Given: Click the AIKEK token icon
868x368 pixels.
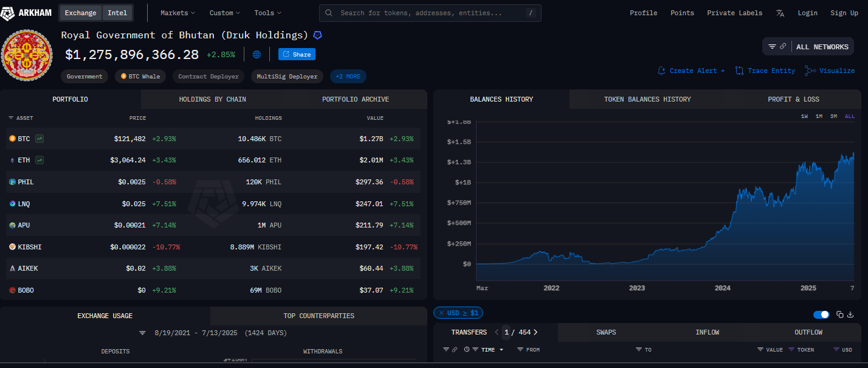Looking at the screenshot, I should point(12,268).
